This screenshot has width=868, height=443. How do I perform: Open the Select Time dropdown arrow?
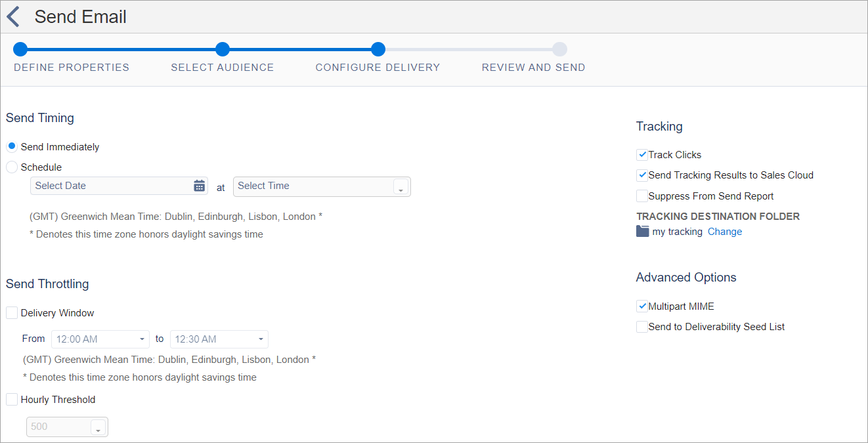point(401,187)
